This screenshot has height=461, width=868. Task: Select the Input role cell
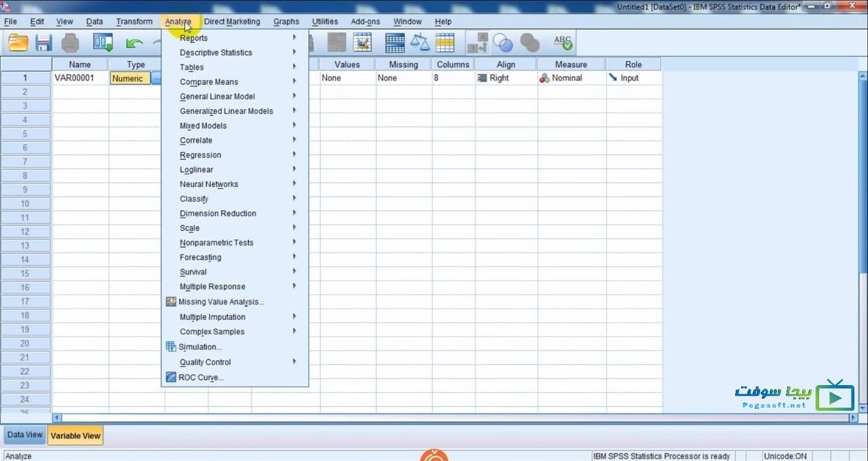[633, 78]
